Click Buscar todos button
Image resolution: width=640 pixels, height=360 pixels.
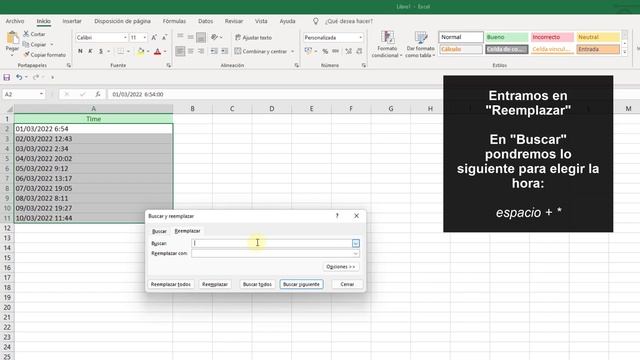[x=257, y=284]
